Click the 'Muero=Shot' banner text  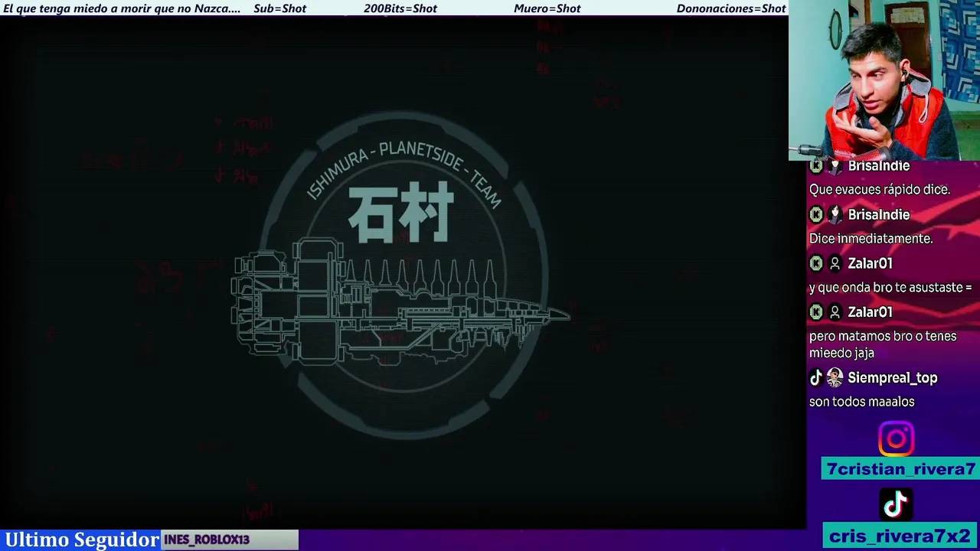[x=547, y=8]
